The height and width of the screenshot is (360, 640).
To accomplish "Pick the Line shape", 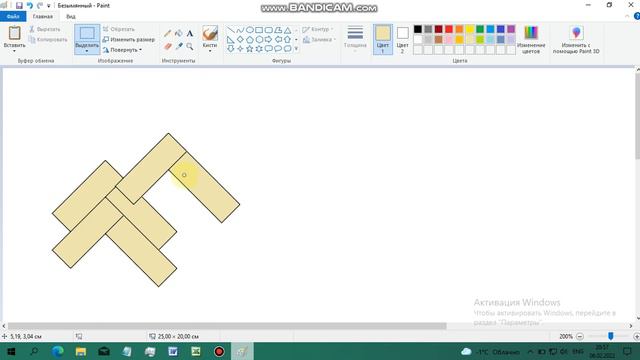I will pyautogui.click(x=231, y=30).
